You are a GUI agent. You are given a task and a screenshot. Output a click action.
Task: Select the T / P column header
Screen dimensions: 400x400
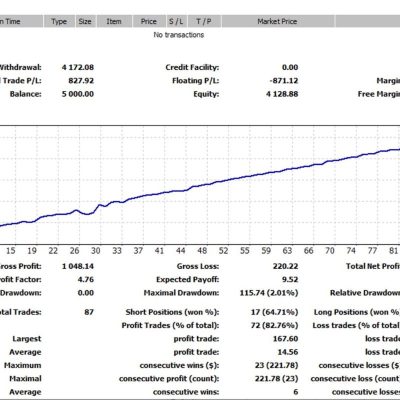[204, 22]
